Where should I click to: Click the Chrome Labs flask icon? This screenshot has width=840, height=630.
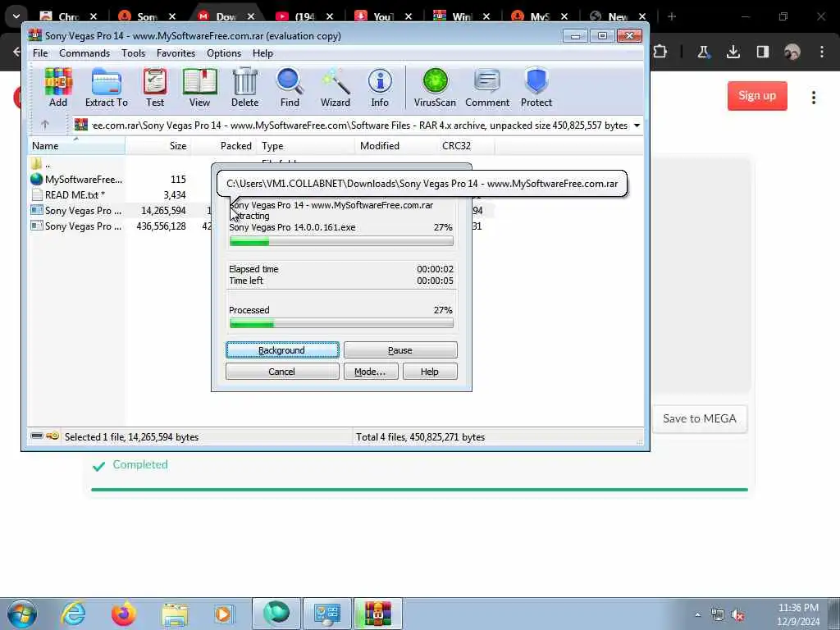(703, 52)
